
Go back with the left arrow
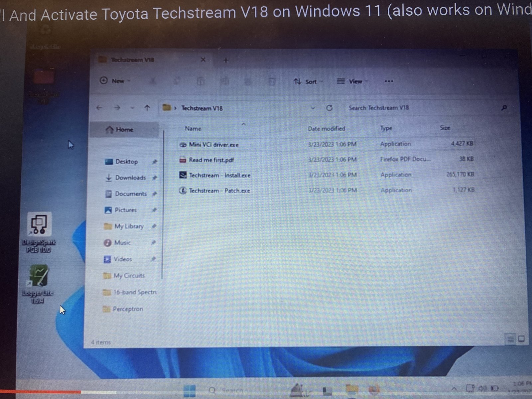click(x=99, y=108)
